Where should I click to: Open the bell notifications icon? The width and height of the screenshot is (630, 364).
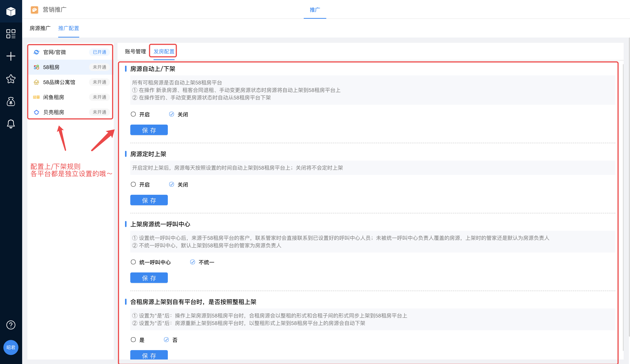(x=11, y=124)
